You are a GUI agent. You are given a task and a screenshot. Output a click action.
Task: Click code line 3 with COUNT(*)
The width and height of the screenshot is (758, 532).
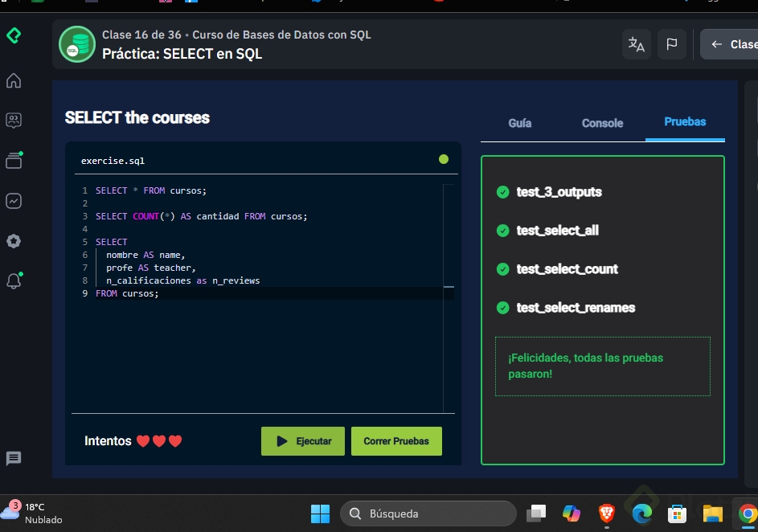coord(201,216)
